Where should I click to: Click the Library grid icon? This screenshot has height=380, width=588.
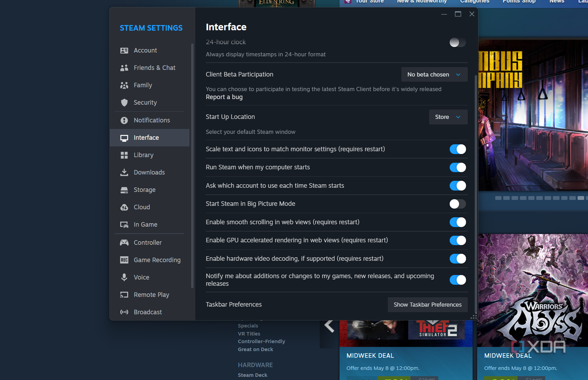(124, 155)
